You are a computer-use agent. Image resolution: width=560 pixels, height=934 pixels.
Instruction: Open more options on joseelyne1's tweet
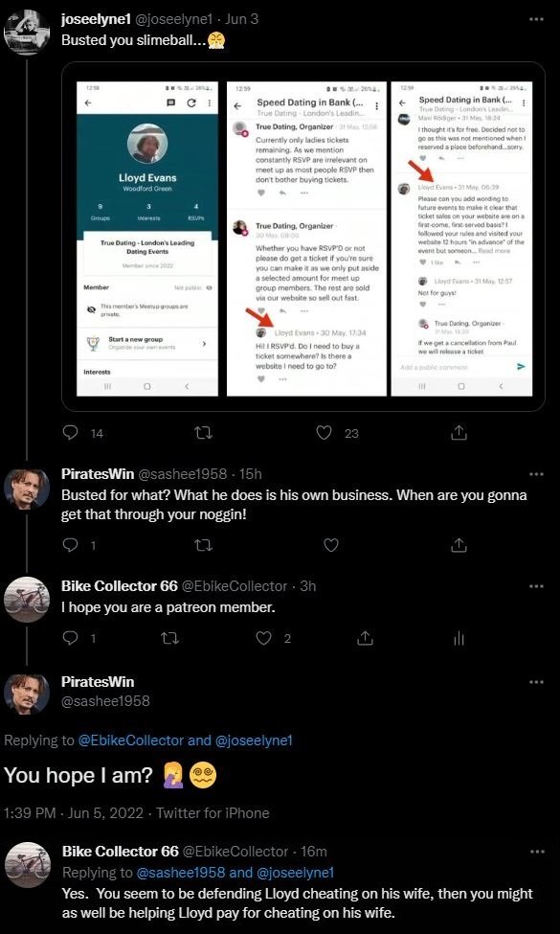coord(536,20)
